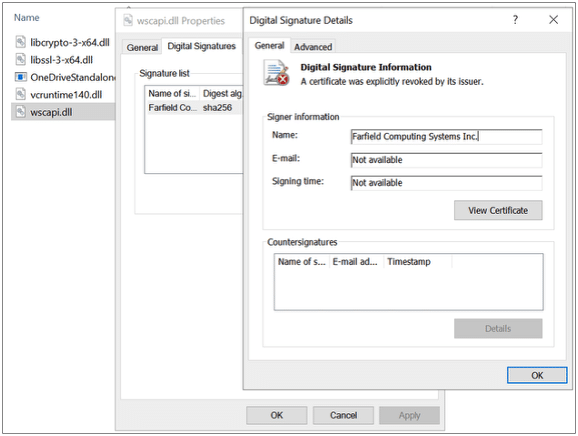The width and height of the screenshot is (578, 436).
Task: Click the vcruntime140.dll file icon
Action: coord(21,94)
